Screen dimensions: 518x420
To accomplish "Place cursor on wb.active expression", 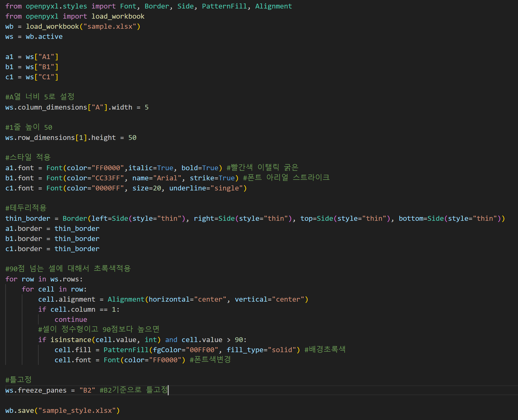I will tap(44, 37).
